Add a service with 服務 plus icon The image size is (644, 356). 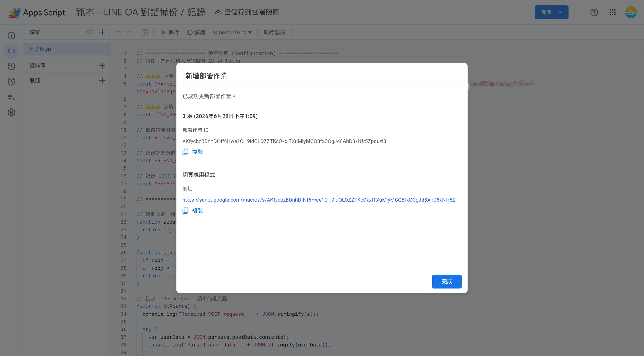(x=102, y=81)
